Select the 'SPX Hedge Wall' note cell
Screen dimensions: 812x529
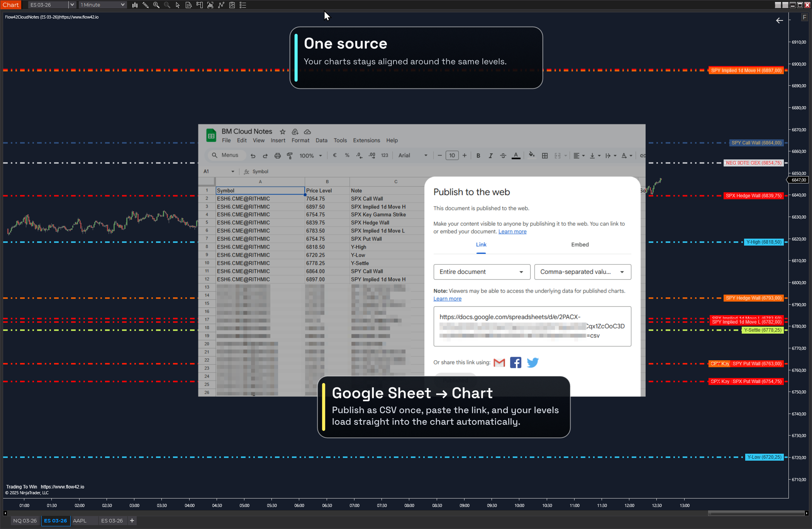[387, 223]
